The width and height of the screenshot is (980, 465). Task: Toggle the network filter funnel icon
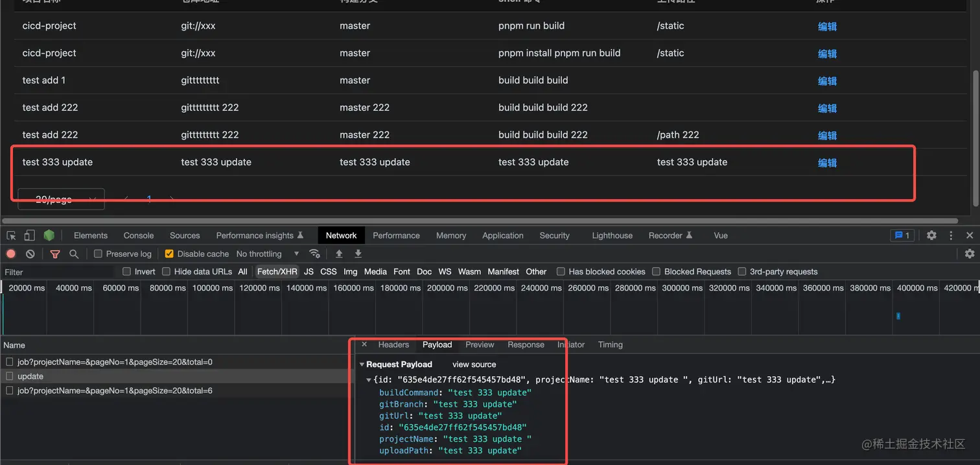tap(55, 254)
